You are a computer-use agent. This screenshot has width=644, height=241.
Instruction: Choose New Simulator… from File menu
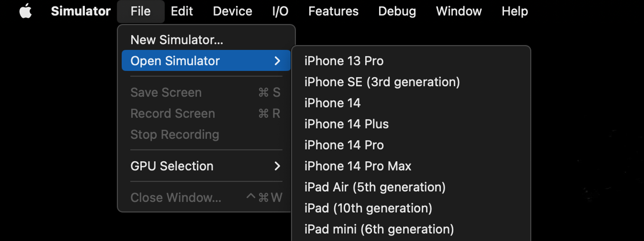click(206, 40)
